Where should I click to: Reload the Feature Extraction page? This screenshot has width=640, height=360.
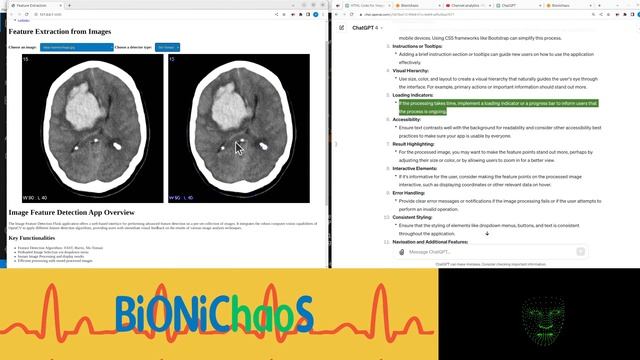point(27,14)
